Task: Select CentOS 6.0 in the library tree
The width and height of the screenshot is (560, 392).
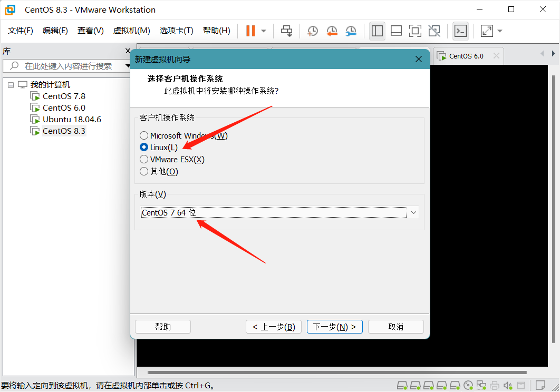Action: click(64, 108)
